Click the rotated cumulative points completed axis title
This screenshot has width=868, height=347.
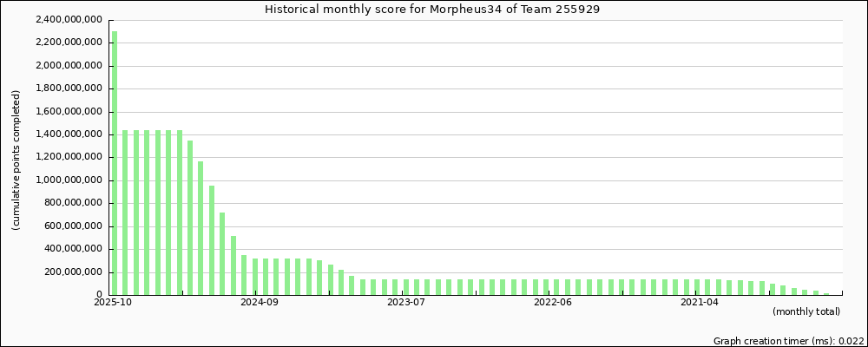[16, 160]
